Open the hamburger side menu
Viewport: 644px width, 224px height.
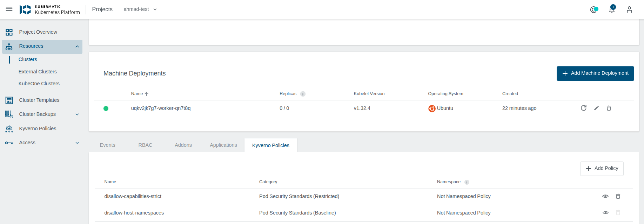click(9, 9)
